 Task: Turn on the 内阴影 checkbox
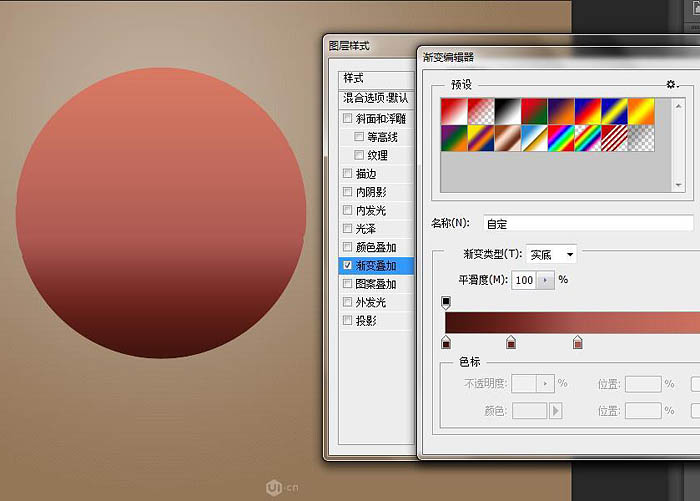coord(347,192)
